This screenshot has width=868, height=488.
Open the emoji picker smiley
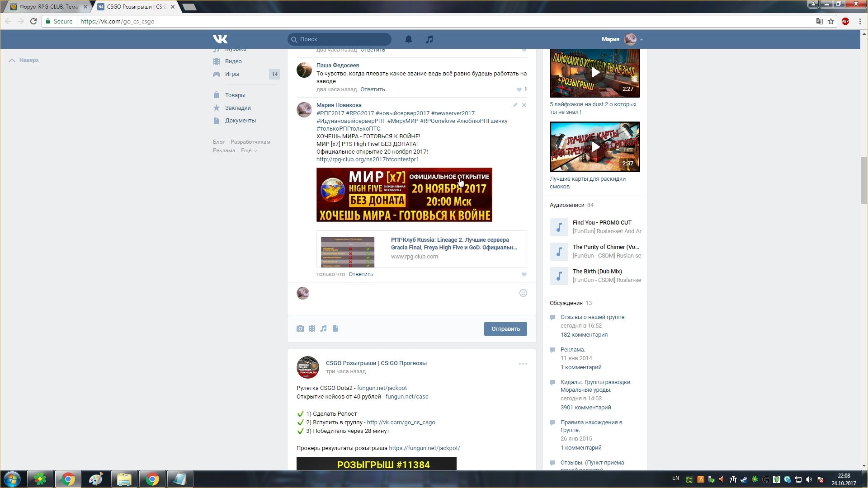pyautogui.click(x=523, y=293)
